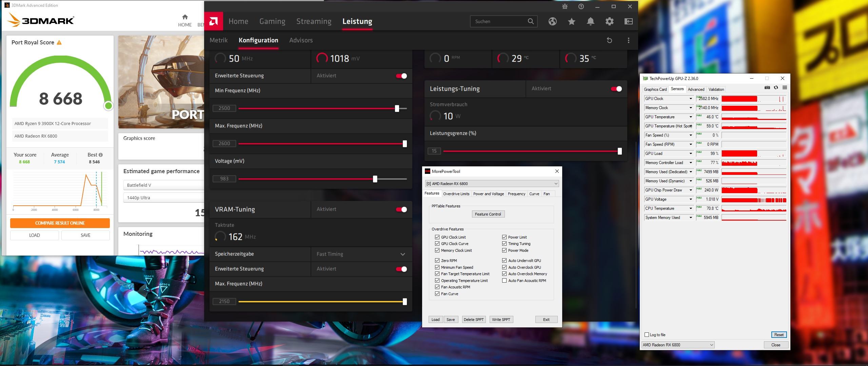Viewport: 868px width, 366px height.
Task: Take GPU-Z screenshot with camera icon
Action: (767, 88)
